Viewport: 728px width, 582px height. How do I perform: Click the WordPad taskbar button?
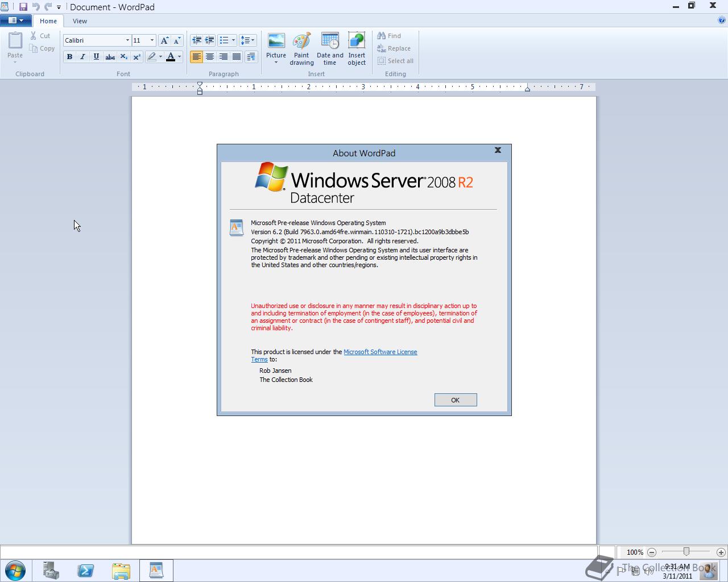pos(156,570)
